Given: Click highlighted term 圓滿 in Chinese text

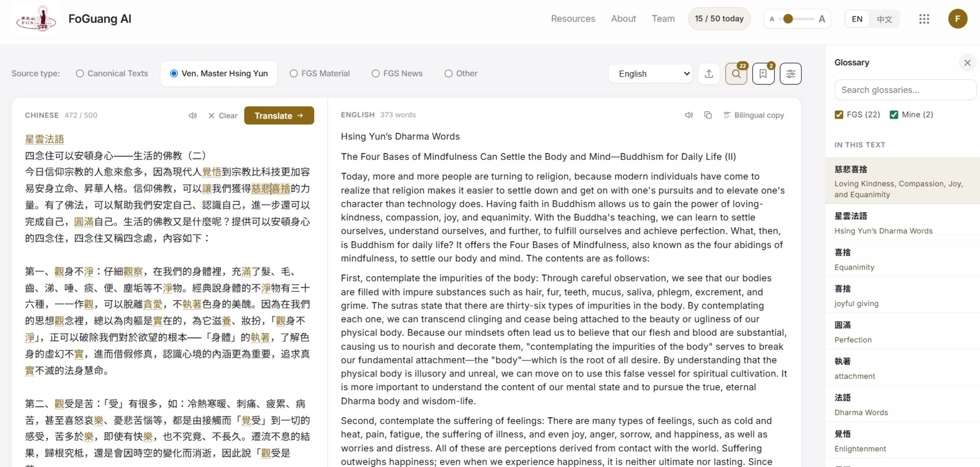Looking at the screenshot, I should tap(84, 221).
